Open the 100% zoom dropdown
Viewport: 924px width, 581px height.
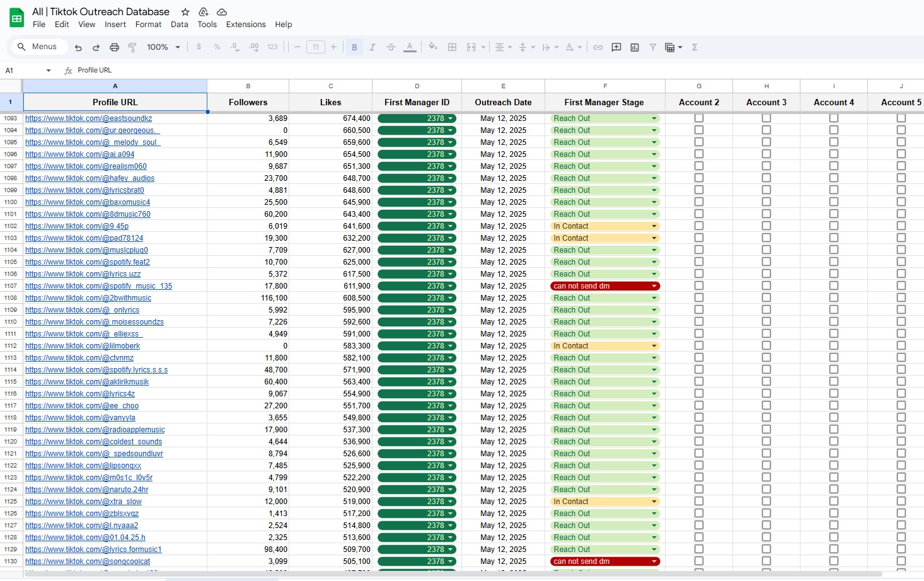(163, 47)
